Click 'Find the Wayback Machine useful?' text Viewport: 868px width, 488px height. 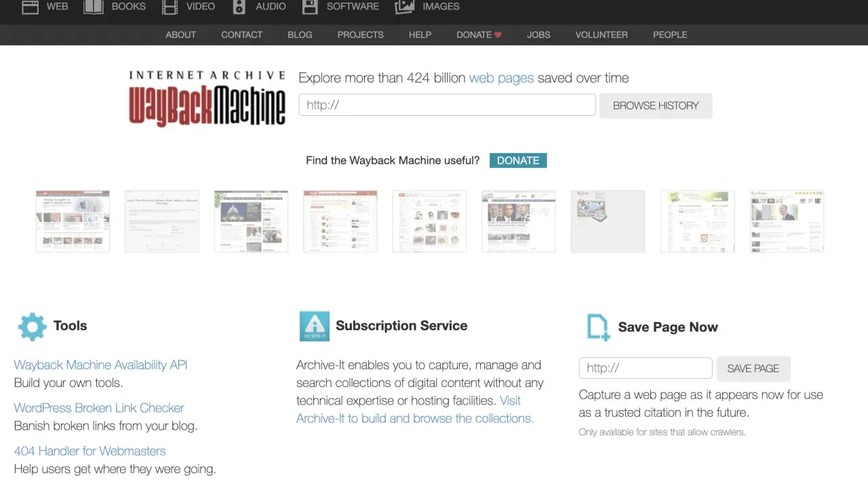point(393,161)
